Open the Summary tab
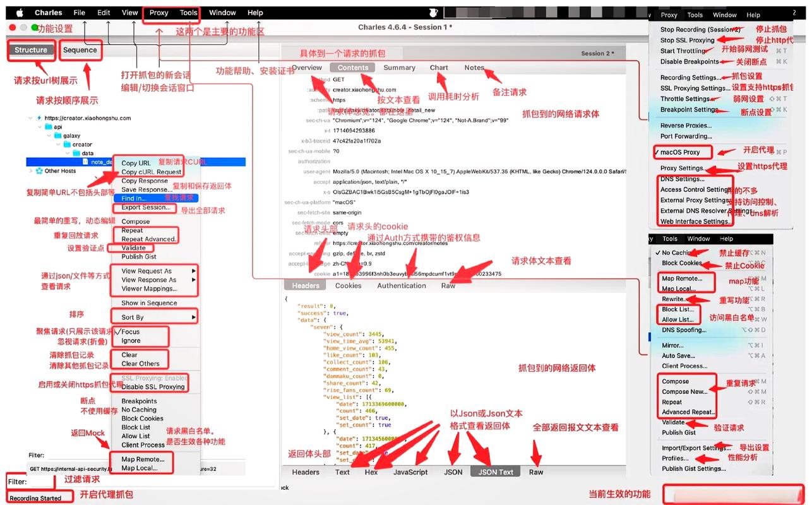The image size is (812, 505). tap(400, 68)
